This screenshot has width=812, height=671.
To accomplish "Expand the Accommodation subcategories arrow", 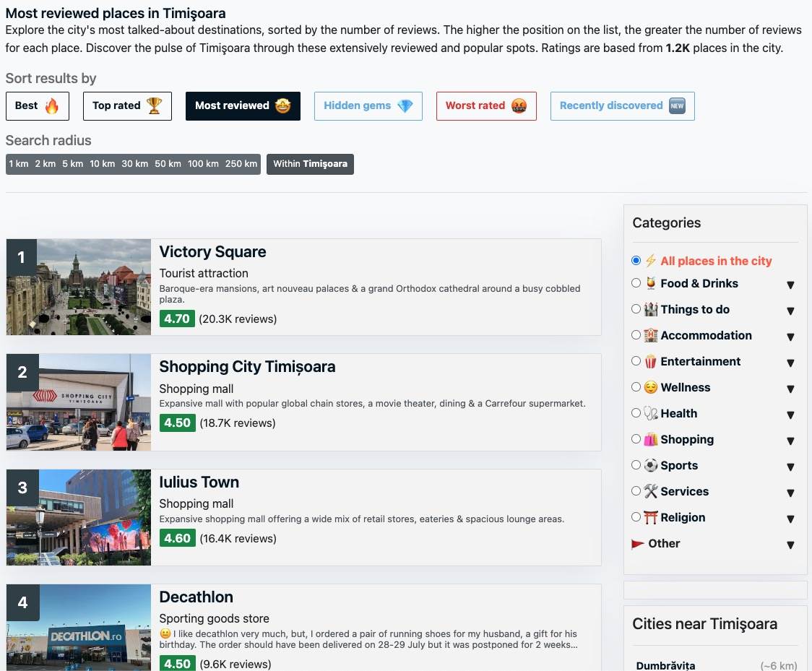I will [x=790, y=337].
